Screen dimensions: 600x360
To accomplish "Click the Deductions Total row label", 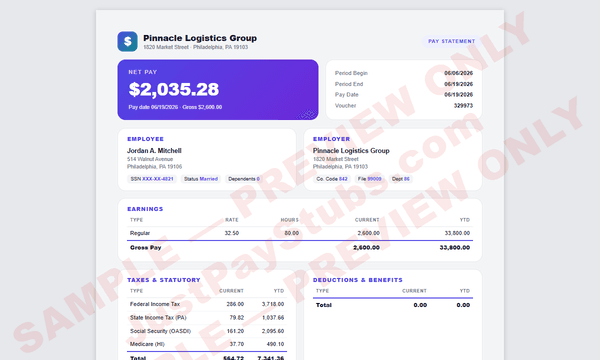I will click(x=324, y=305).
